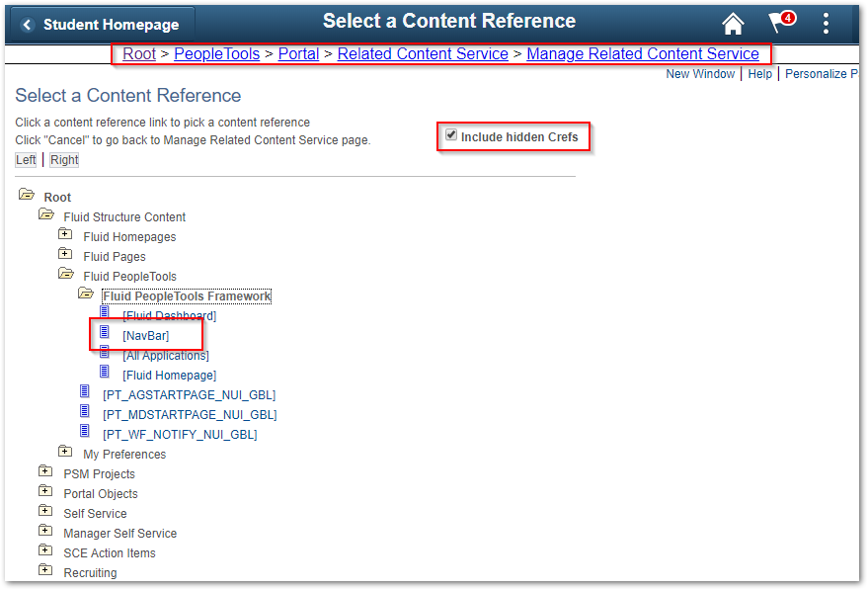Expand the Self Service folder
868x590 pixels.
click(45, 511)
